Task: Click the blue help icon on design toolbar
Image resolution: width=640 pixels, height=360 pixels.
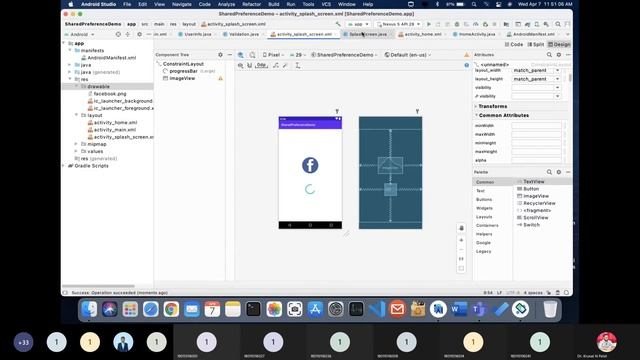Action: 467,65
